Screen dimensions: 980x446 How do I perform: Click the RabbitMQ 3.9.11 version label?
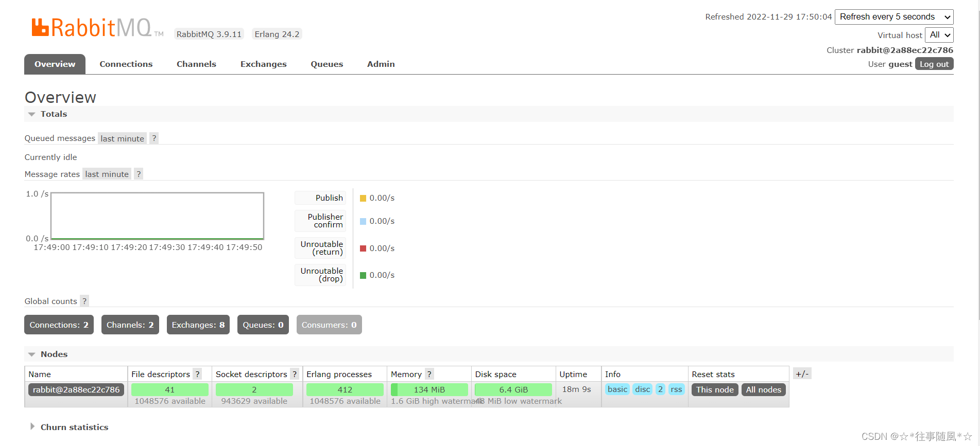[x=209, y=34]
